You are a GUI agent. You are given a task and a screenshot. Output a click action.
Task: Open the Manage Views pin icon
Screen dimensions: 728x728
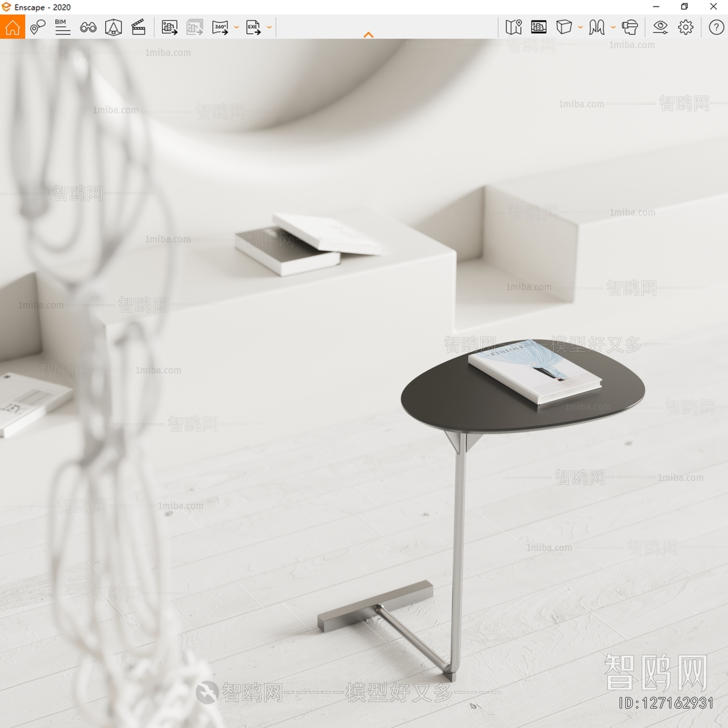coord(38,27)
